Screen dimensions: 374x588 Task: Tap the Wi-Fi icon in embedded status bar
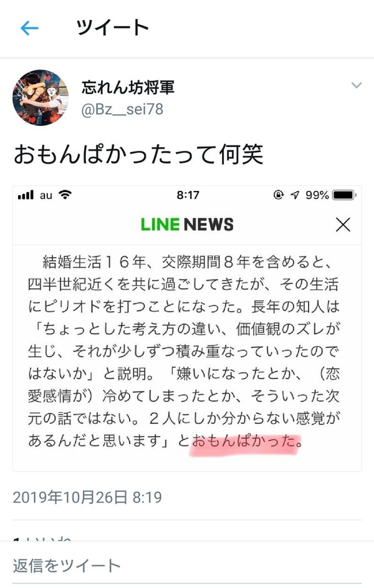click(x=65, y=195)
